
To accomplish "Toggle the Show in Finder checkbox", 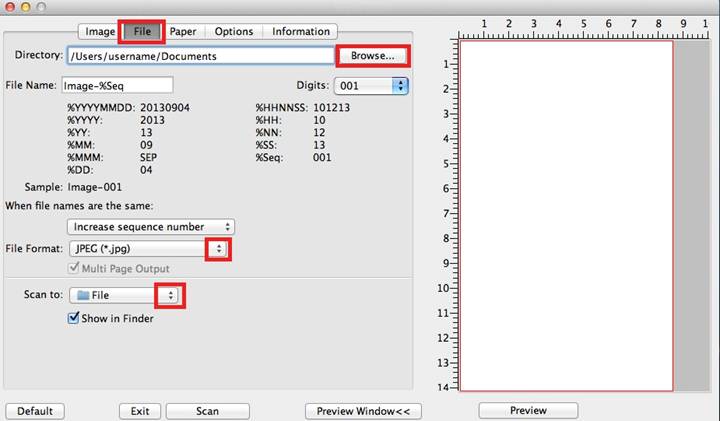I will pyautogui.click(x=73, y=318).
